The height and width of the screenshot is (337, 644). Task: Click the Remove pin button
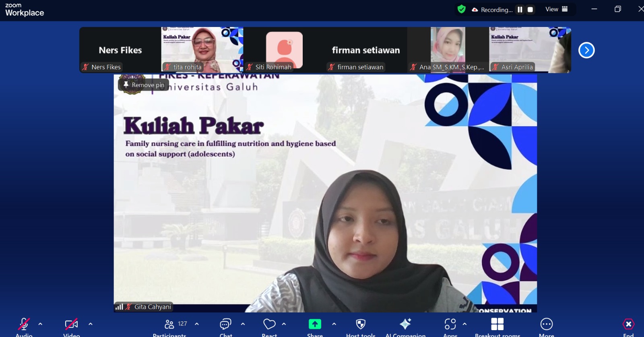point(144,85)
